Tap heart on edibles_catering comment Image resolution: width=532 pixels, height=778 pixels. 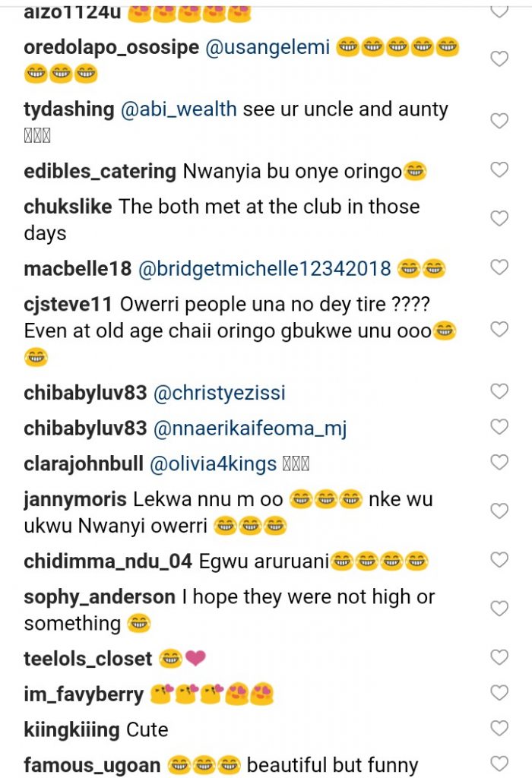click(x=499, y=169)
